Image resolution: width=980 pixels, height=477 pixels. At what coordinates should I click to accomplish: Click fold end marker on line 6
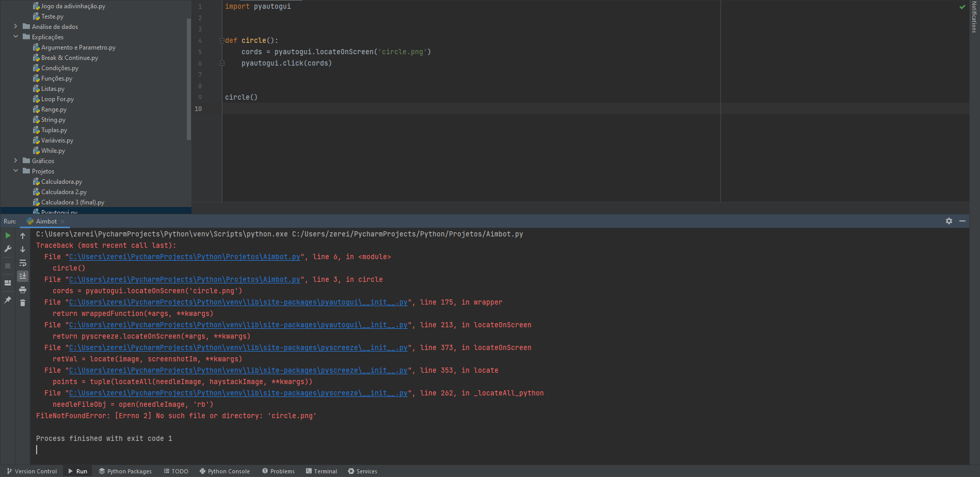pos(222,63)
